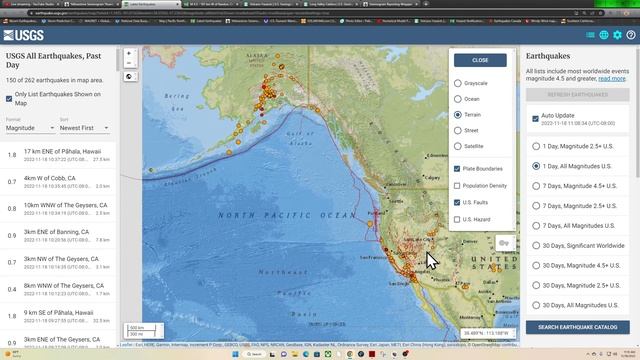Open Microsoft Edge from the taskbar
Image resolution: width=640 pixels, height=360 pixels.
tap(306, 354)
